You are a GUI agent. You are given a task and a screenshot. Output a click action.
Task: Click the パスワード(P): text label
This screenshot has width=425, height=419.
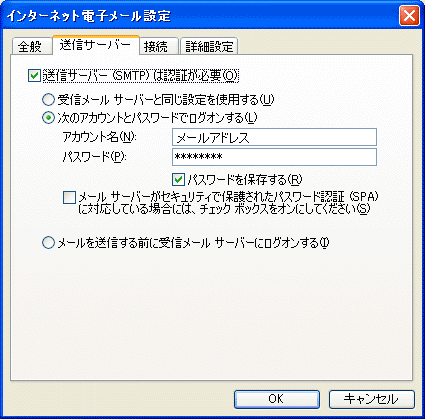click(x=95, y=157)
